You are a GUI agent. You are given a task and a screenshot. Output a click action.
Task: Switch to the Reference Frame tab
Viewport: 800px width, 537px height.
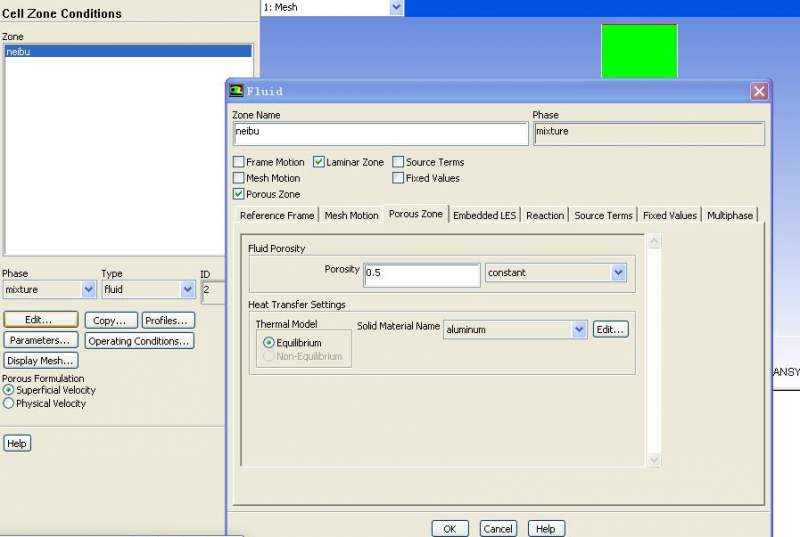277,215
